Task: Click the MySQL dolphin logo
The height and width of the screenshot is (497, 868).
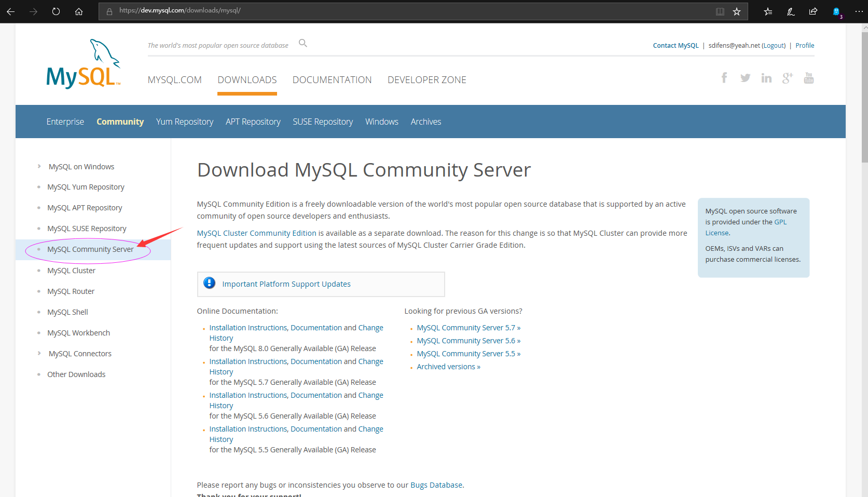Action: pyautogui.click(x=84, y=63)
